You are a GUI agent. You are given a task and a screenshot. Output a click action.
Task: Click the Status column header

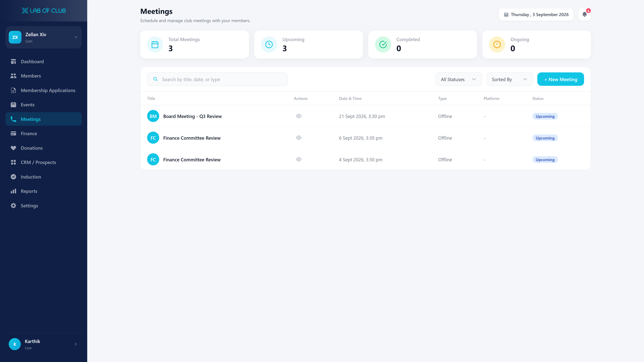point(538,98)
